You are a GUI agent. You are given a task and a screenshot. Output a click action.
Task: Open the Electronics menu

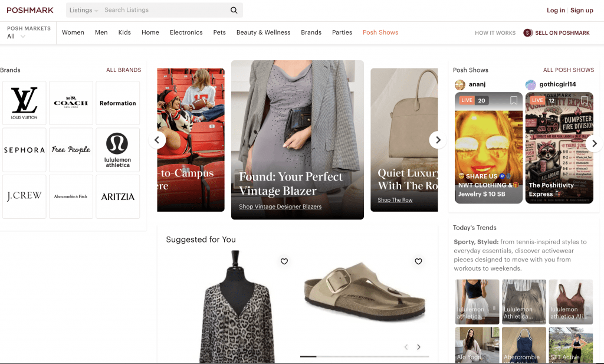click(x=186, y=32)
